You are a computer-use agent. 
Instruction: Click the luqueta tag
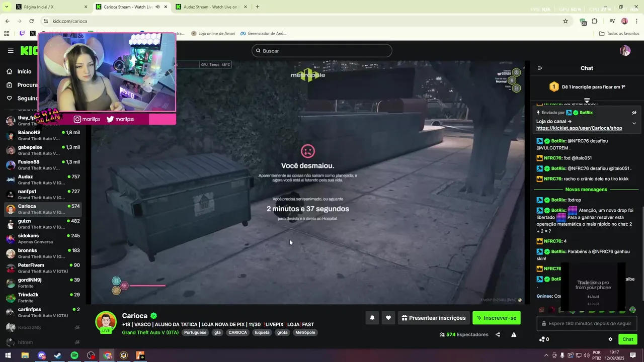(262, 333)
